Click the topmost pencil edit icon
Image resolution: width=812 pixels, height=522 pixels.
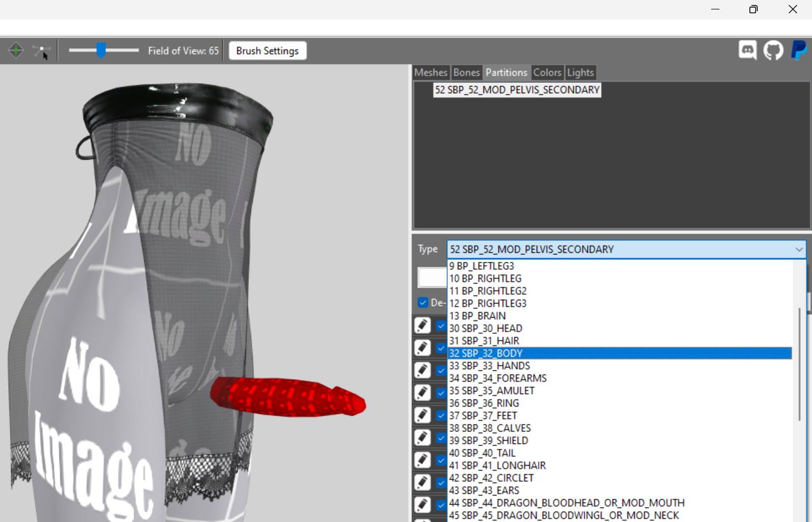pos(422,325)
